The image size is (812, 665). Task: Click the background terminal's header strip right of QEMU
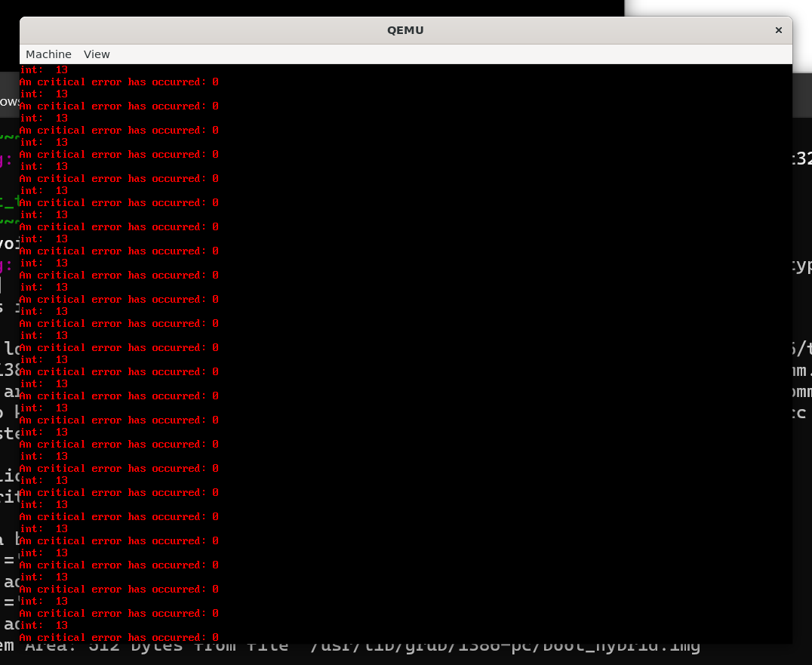tap(801, 94)
